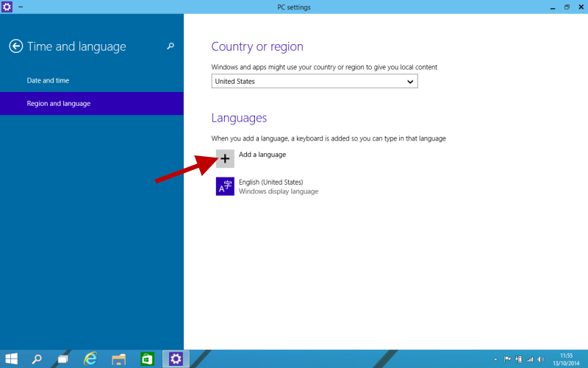This screenshot has height=368, width=588.
Task: Go back using the circled arrow
Action: coord(15,46)
